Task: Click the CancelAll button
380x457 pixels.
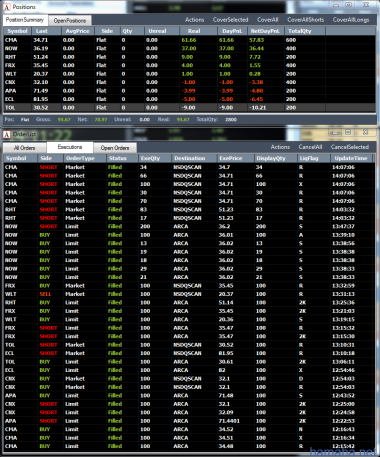Action: (x=310, y=147)
